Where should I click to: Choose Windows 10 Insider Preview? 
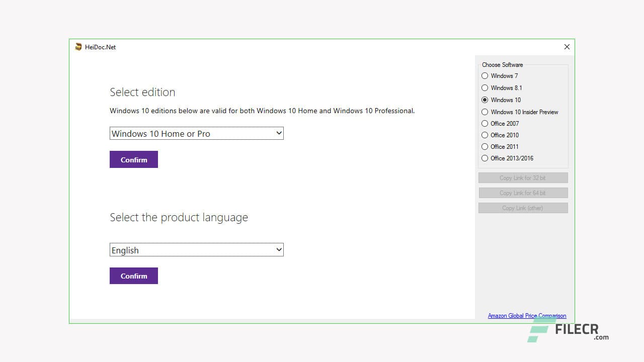coord(485,112)
